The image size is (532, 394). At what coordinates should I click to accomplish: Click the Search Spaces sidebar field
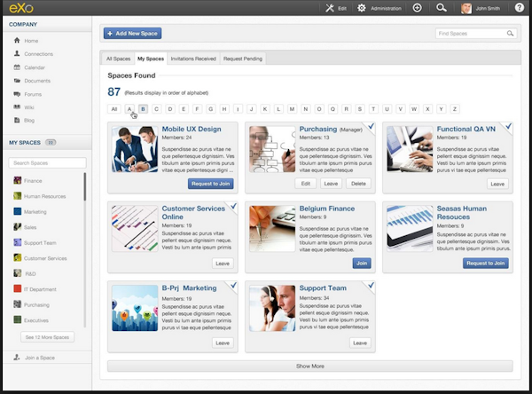pyautogui.click(x=48, y=162)
